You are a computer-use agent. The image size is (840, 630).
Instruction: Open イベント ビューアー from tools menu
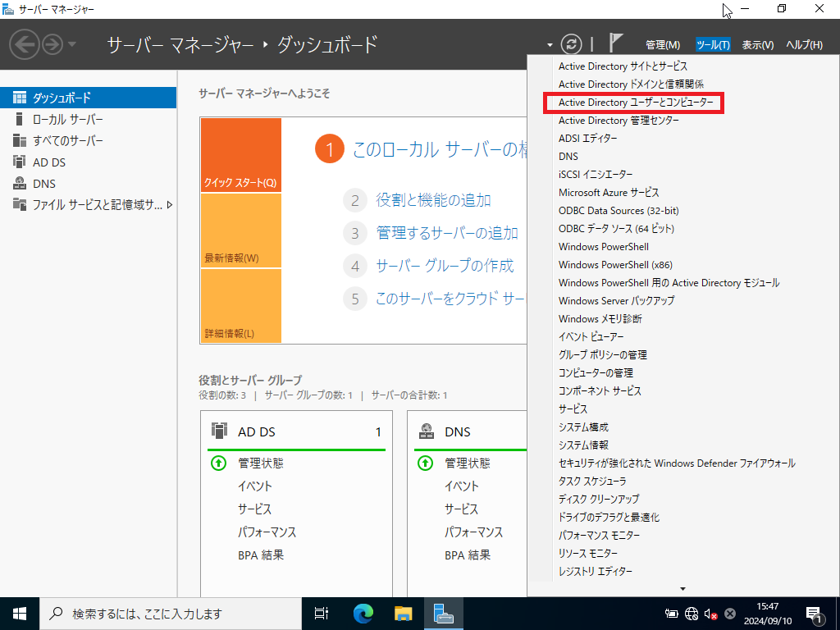point(591,336)
